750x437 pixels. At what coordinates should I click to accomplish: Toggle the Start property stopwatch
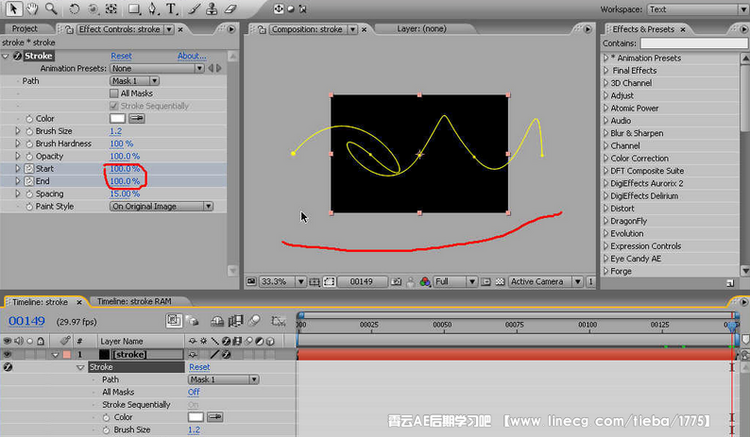click(x=29, y=168)
